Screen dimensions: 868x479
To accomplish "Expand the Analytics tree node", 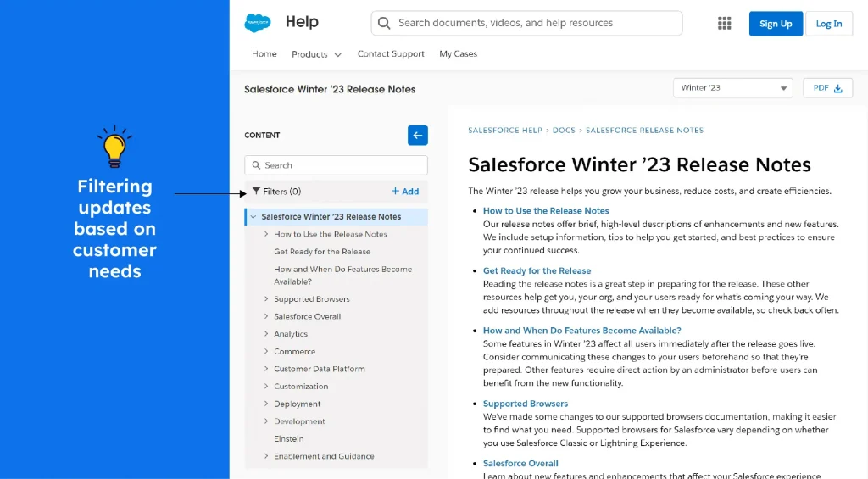I will tap(266, 334).
